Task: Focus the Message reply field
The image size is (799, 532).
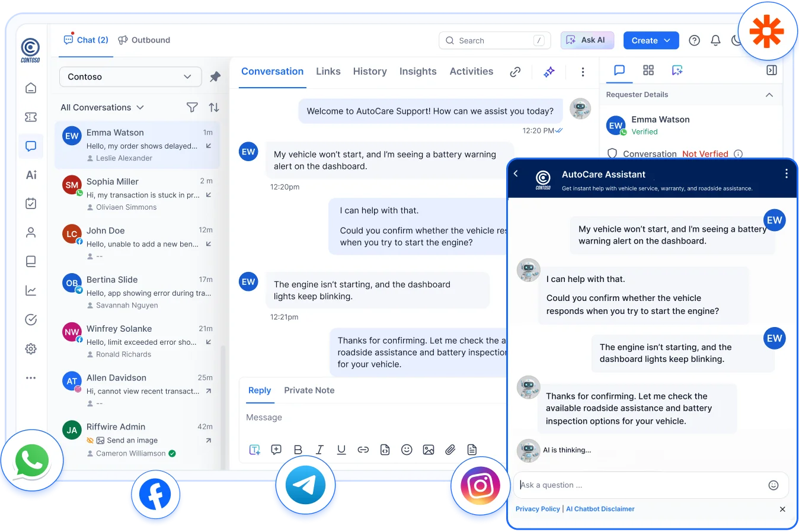Action: click(x=373, y=418)
